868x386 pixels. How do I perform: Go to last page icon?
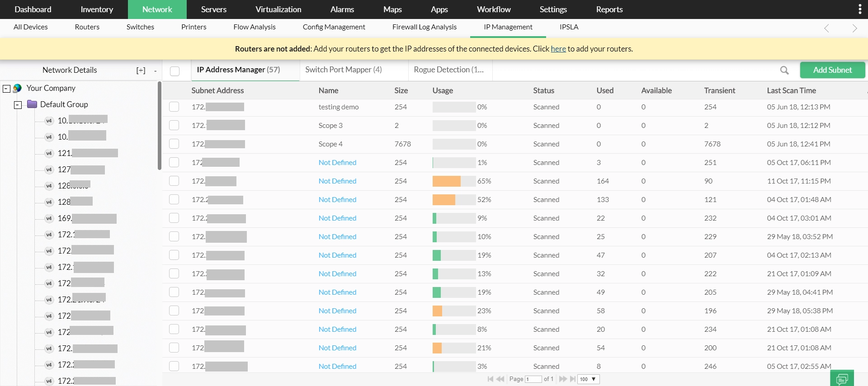[573, 379]
